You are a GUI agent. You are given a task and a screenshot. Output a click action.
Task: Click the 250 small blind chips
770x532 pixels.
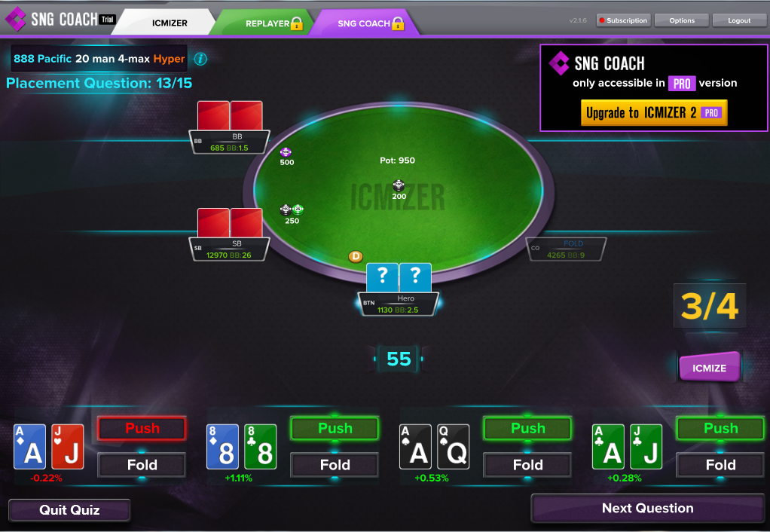click(292, 209)
